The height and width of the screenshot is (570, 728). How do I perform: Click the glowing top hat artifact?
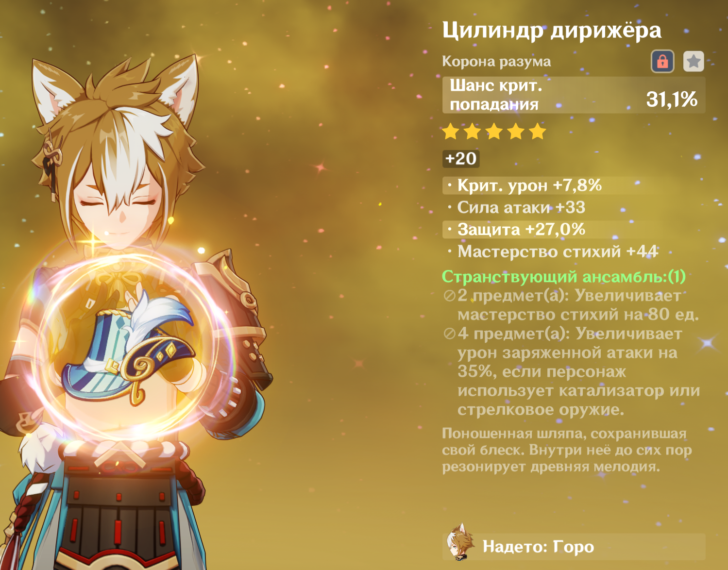point(129,347)
